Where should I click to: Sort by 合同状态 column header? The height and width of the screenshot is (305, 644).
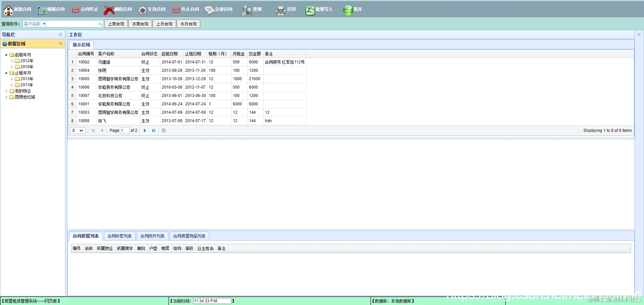coord(150,54)
